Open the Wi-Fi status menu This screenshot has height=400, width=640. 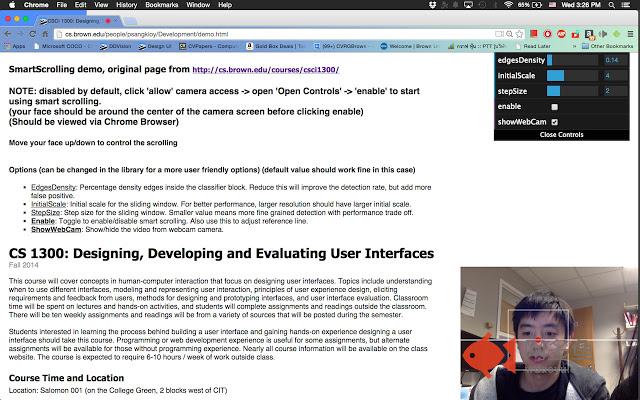508,5
